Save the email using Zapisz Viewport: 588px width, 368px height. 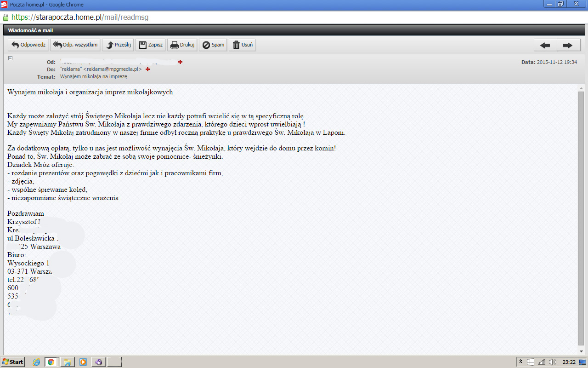tap(151, 45)
